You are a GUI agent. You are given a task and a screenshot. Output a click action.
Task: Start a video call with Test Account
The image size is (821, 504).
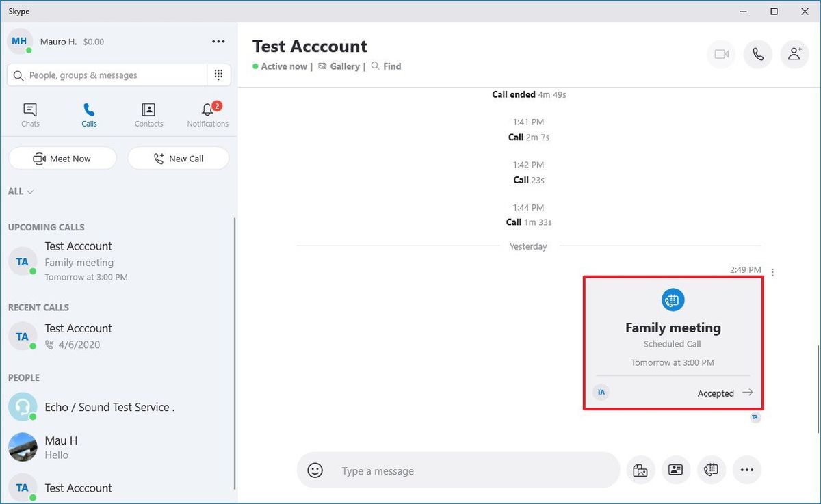[721, 55]
